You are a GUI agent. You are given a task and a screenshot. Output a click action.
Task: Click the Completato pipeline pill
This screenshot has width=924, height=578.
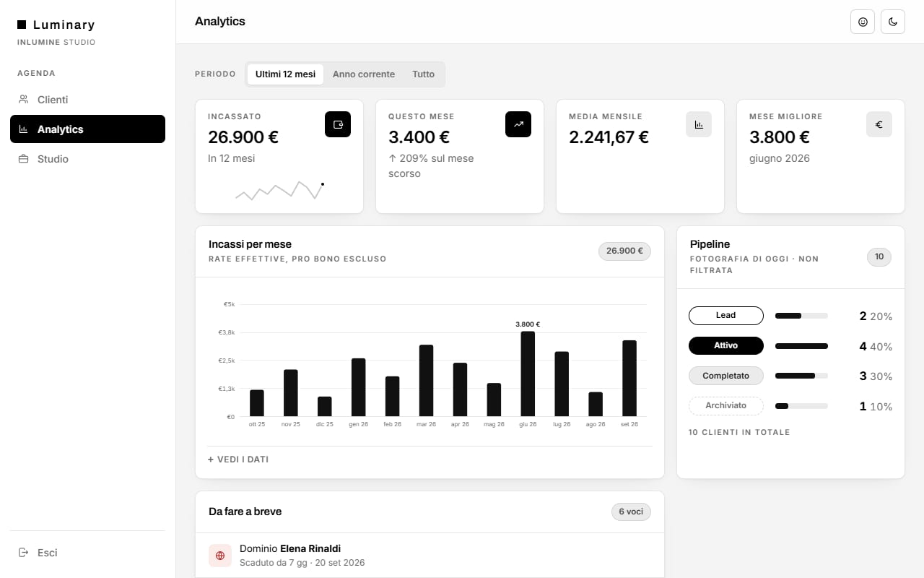click(x=726, y=376)
